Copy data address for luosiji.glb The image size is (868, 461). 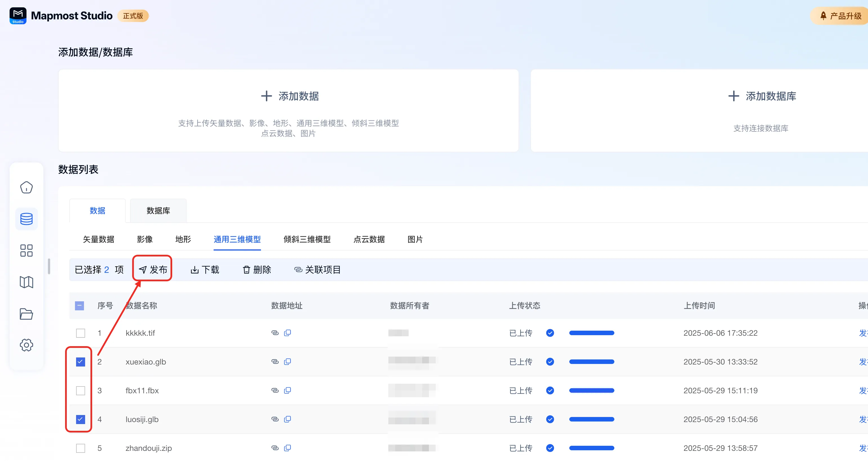click(x=287, y=419)
